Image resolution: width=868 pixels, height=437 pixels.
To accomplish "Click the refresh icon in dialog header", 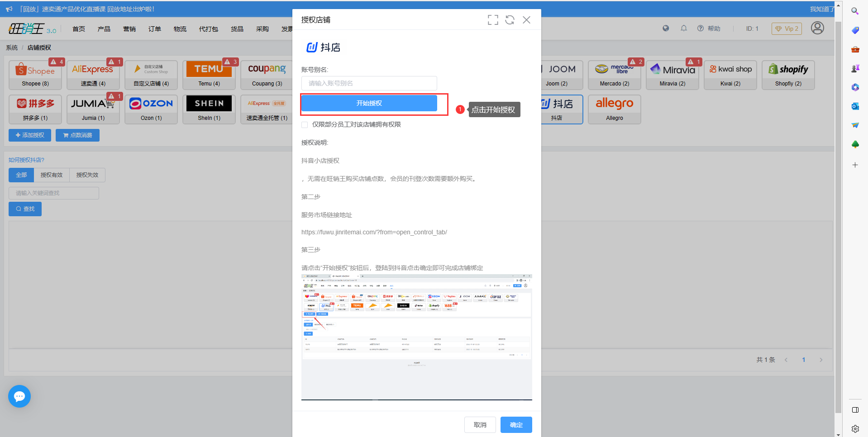I will pos(510,20).
